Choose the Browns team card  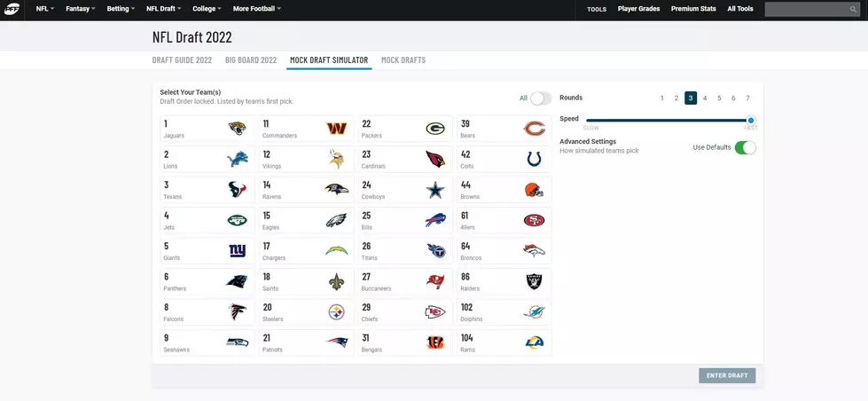[504, 190]
